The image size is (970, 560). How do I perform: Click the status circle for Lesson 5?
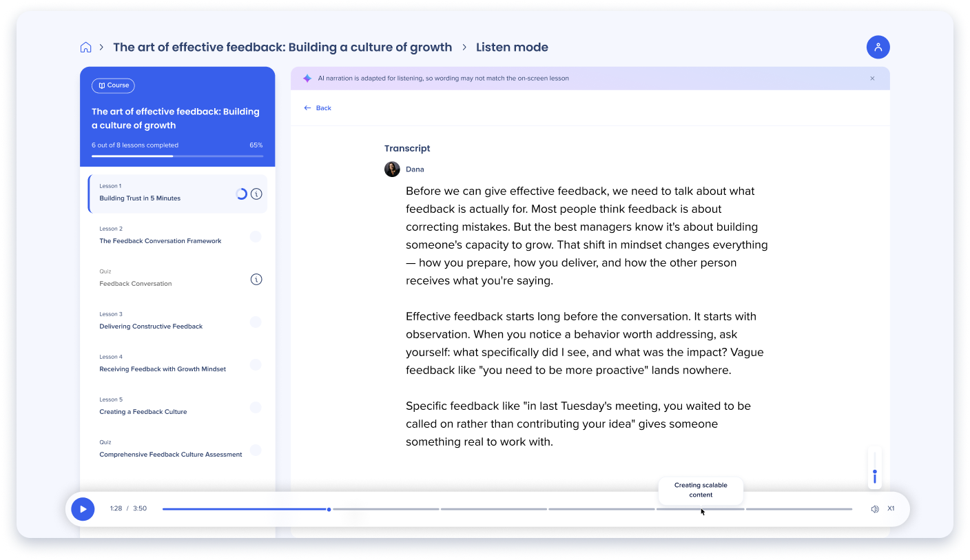pyautogui.click(x=256, y=408)
